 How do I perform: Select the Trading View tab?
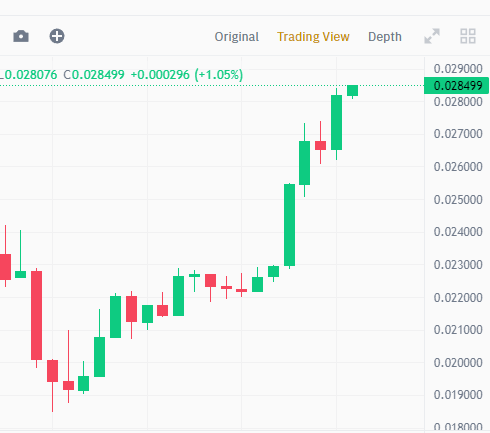tap(313, 37)
